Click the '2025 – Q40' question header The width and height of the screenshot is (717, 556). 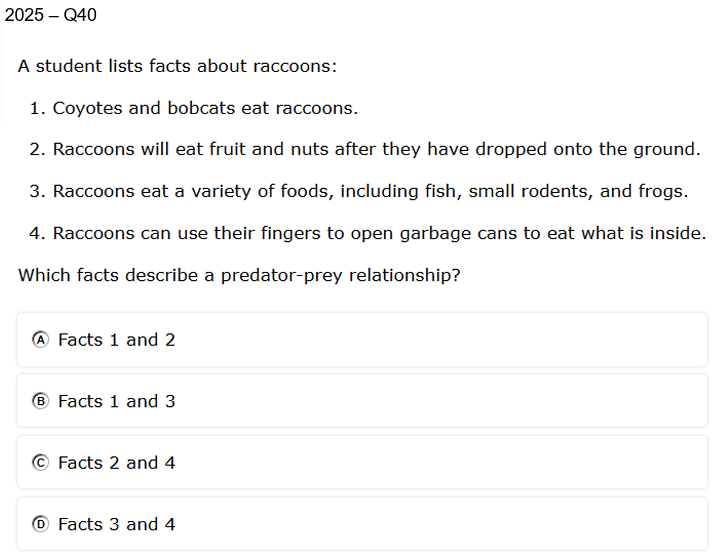[51, 15]
